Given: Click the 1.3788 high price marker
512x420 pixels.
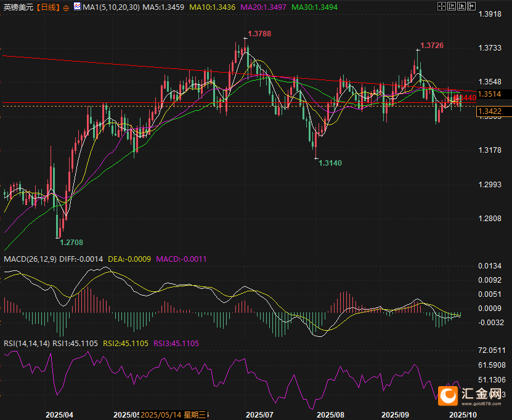Looking at the screenshot, I should coord(259,34).
